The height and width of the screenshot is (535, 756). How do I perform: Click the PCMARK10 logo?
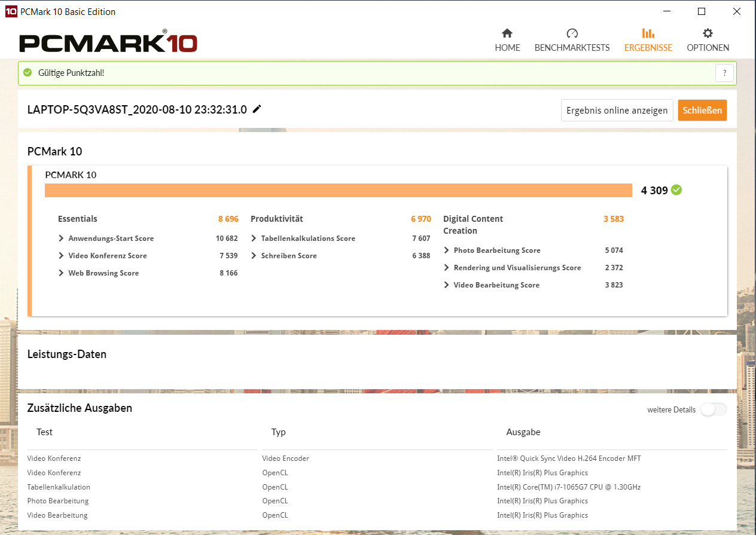pyautogui.click(x=108, y=42)
